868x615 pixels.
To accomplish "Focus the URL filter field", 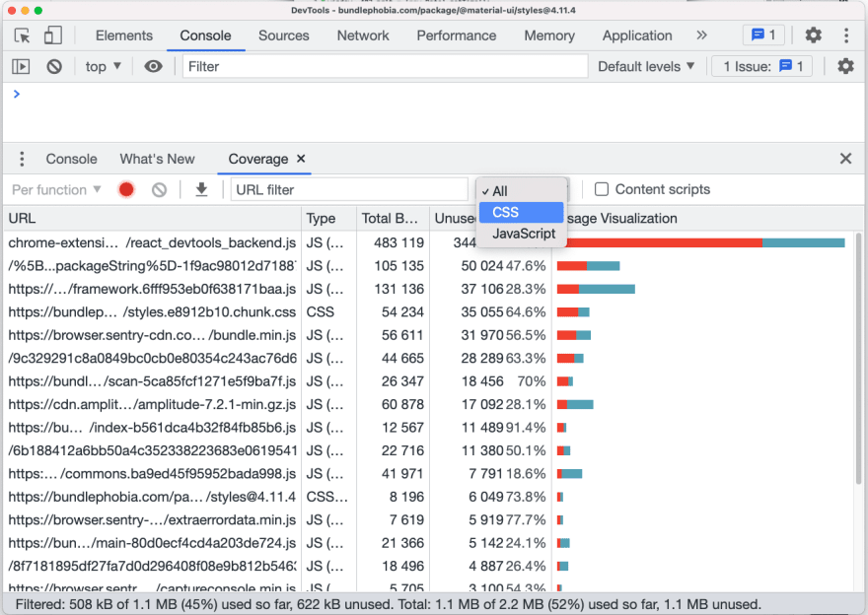I will coord(349,189).
